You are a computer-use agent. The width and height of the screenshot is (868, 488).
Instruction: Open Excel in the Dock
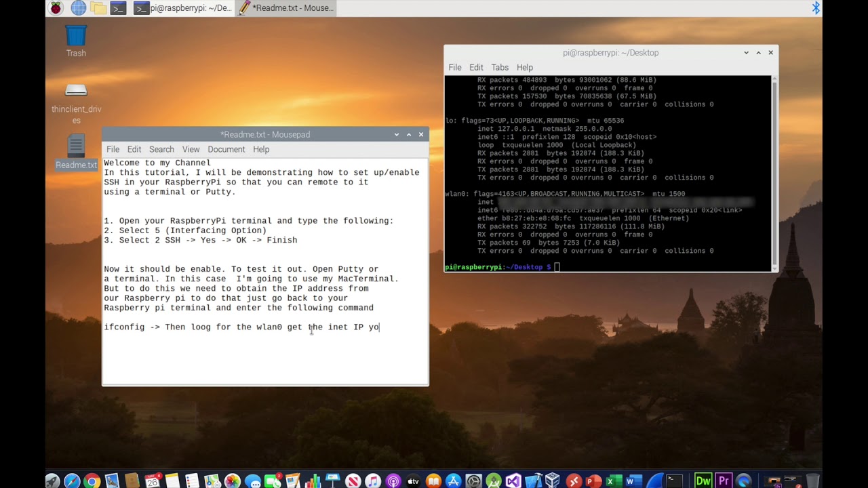pyautogui.click(x=613, y=480)
